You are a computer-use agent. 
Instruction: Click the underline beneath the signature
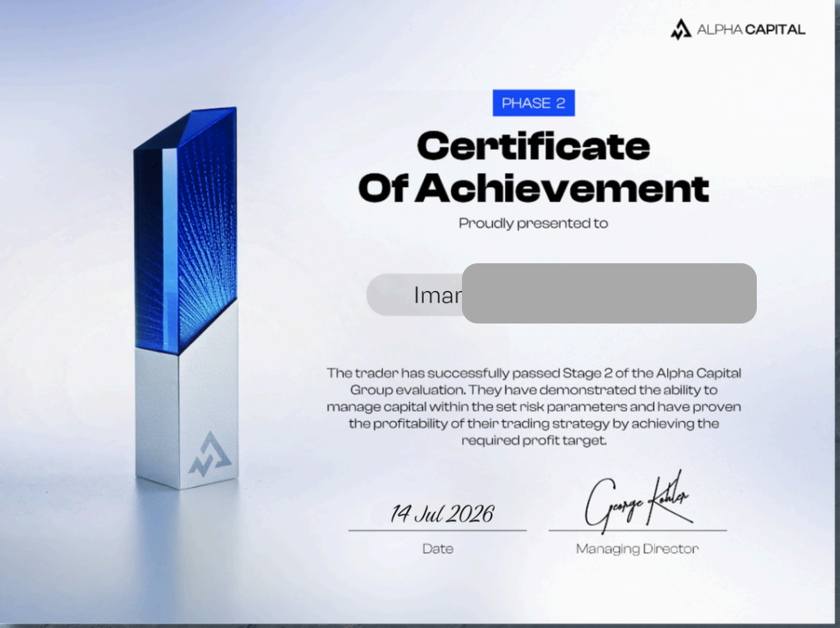[x=637, y=530]
